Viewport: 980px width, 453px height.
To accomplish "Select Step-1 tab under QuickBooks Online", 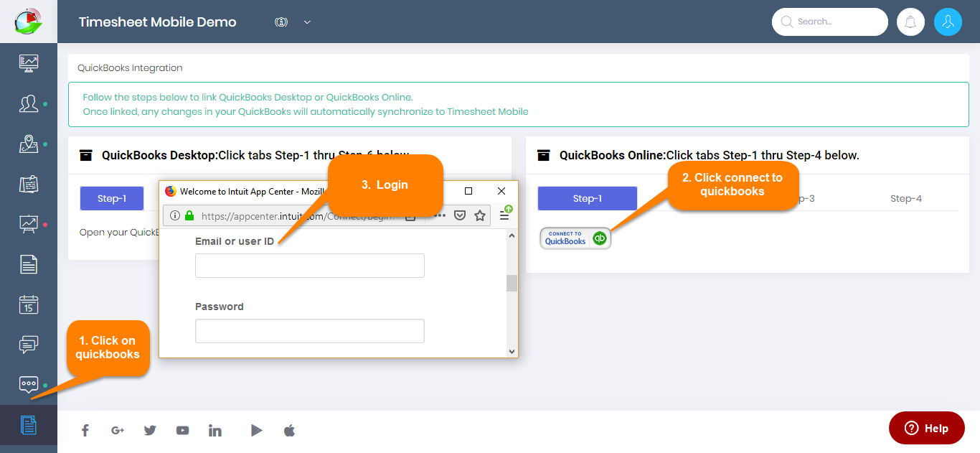I will coord(588,198).
